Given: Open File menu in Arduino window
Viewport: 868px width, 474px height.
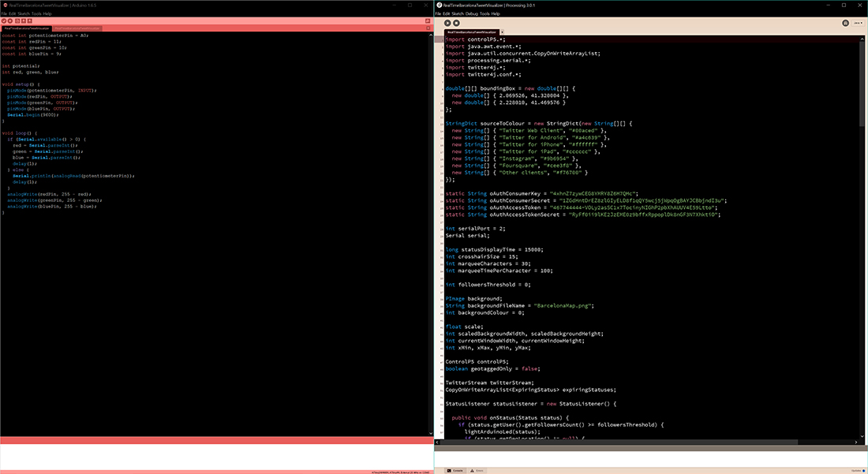Looking at the screenshot, I should [x=4, y=14].
